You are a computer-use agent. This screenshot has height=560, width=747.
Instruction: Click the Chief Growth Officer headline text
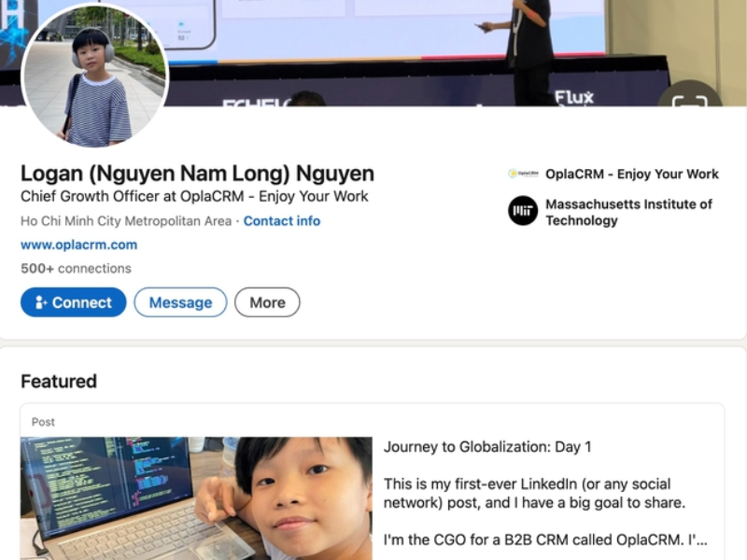[x=194, y=196]
